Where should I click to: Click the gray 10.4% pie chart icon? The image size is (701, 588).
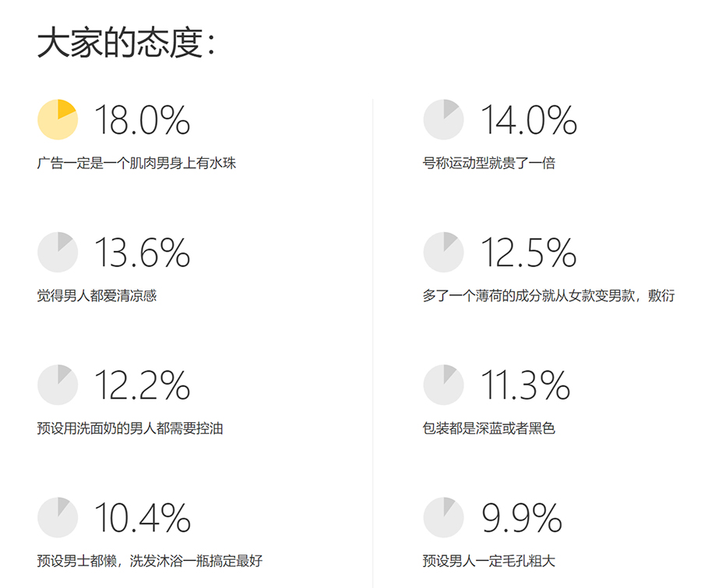(x=58, y=517)
